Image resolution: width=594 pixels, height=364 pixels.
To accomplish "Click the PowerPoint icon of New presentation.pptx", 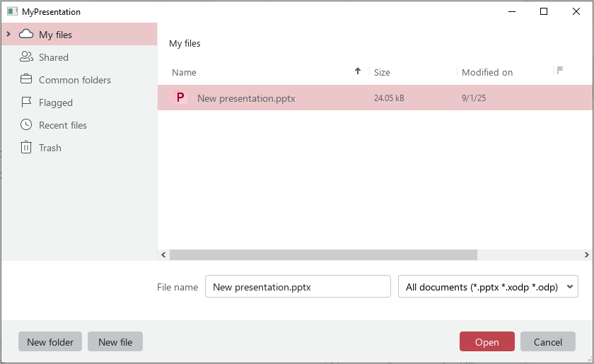I will tap(181, 98).
